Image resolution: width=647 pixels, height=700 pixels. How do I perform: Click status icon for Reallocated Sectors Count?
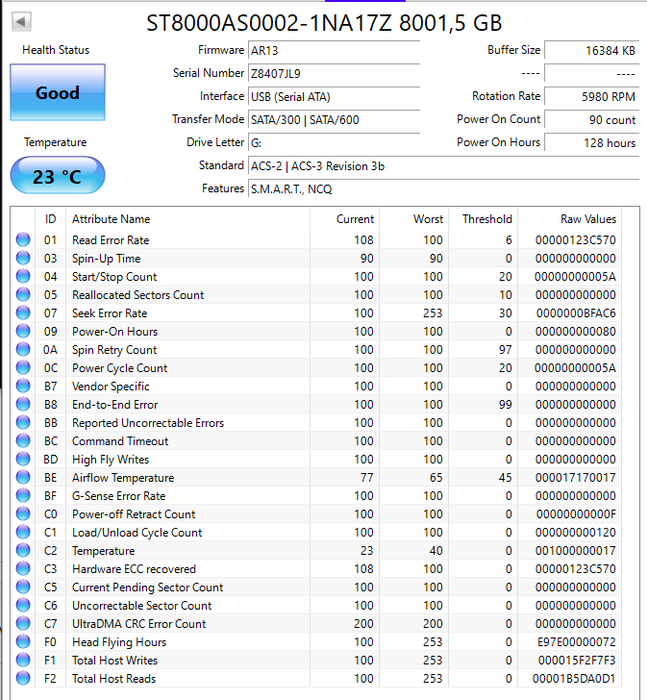tap(23, 295)
